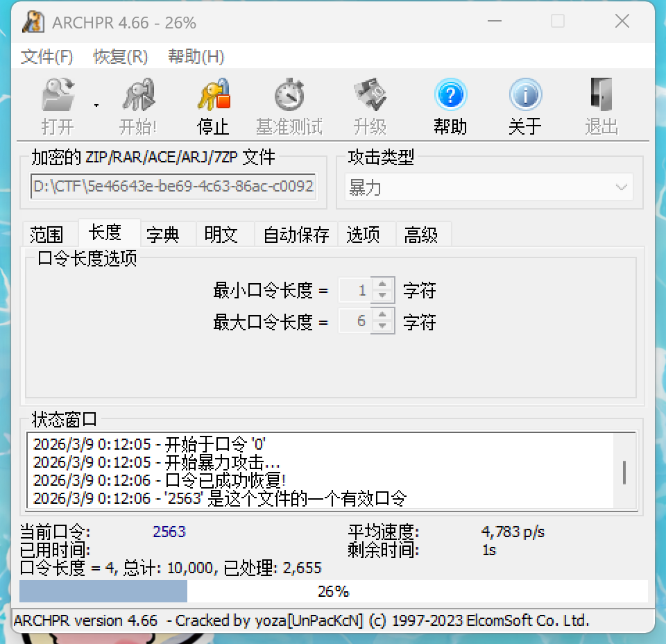Viewport: 666px width, 644px height.
Task: Click the progress bar at 26%
Action: pyautogui.click(x=333, y=591)
